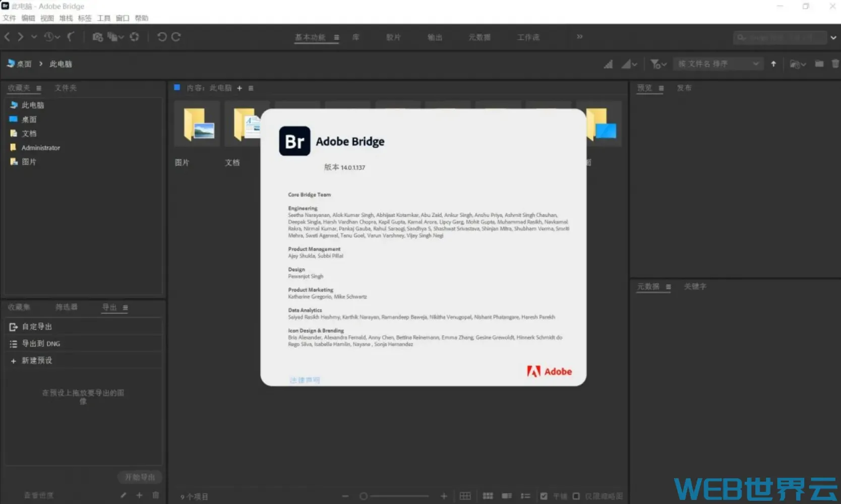841x504 pixels.
Task: Open the review mode dropdown
Action: (115, 37)
